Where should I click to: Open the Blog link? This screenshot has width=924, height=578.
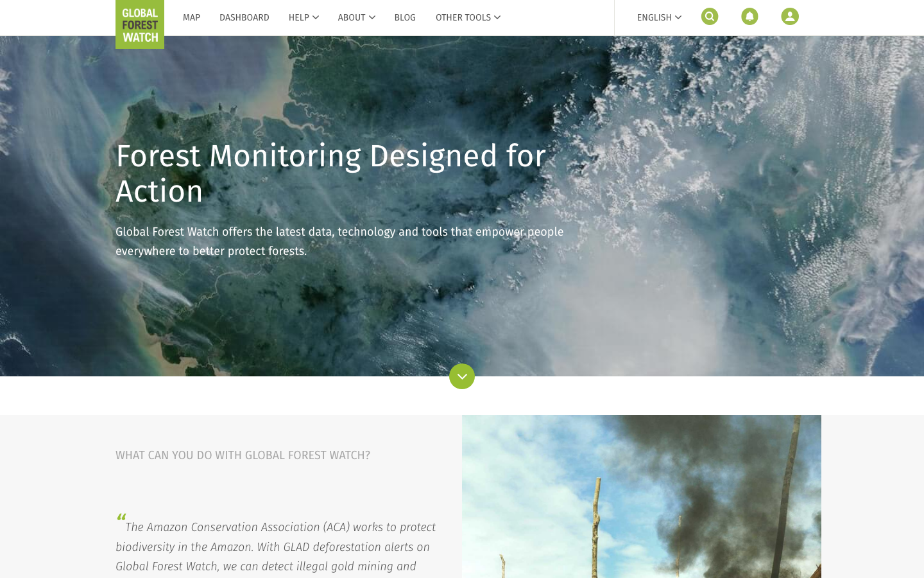[x=405, y=17]
